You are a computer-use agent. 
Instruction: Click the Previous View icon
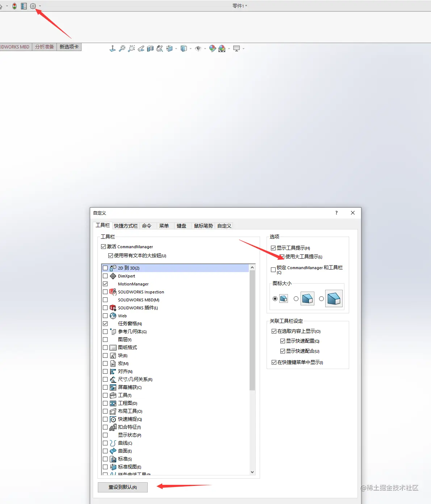click(x=141, y=48)
